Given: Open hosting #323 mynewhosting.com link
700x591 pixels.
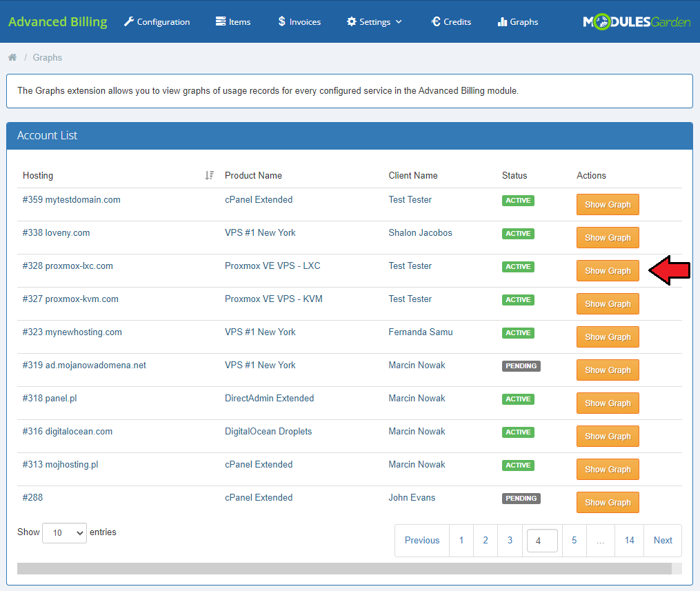Looking at the screenshot, I should tap(72, 332).
